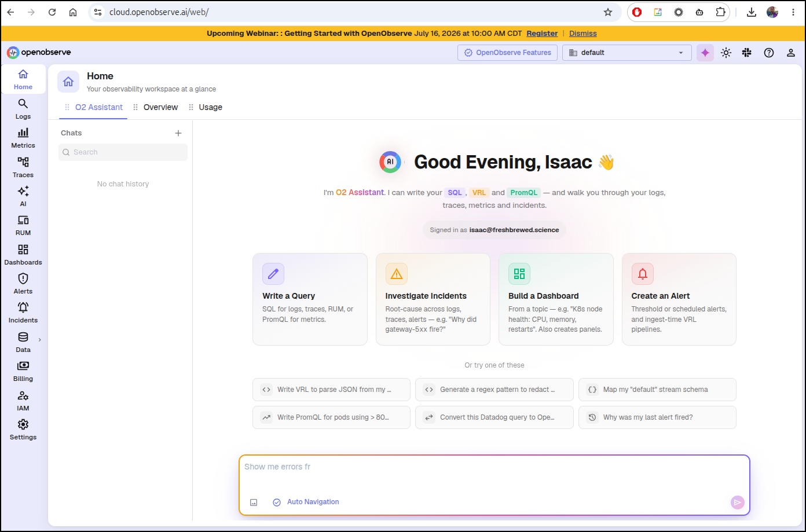Choose 'Generate a regex pattern' suggestion
This screenshot has width=806, height=532.
pyautogui.click(x=494, y=390)
